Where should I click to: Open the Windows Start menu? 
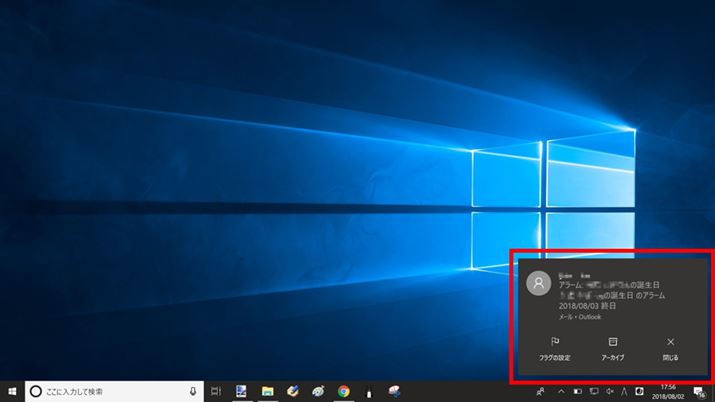click(x=12, y=391)
